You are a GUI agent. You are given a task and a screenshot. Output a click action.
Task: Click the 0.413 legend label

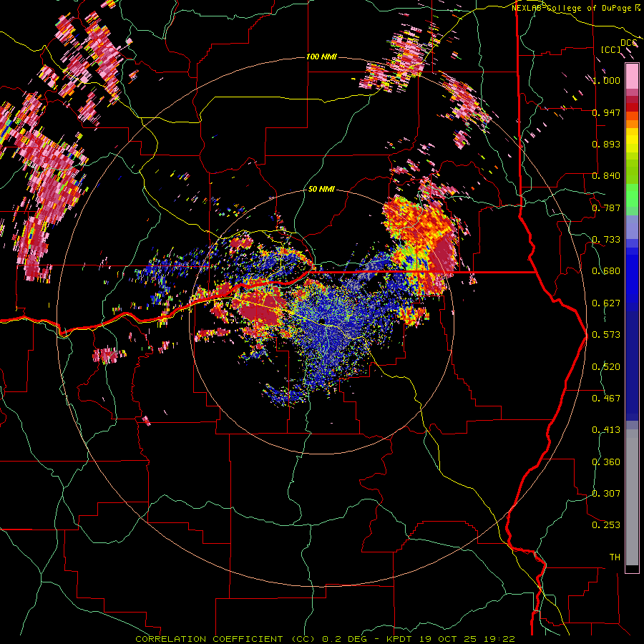click(x=606, y=430)
